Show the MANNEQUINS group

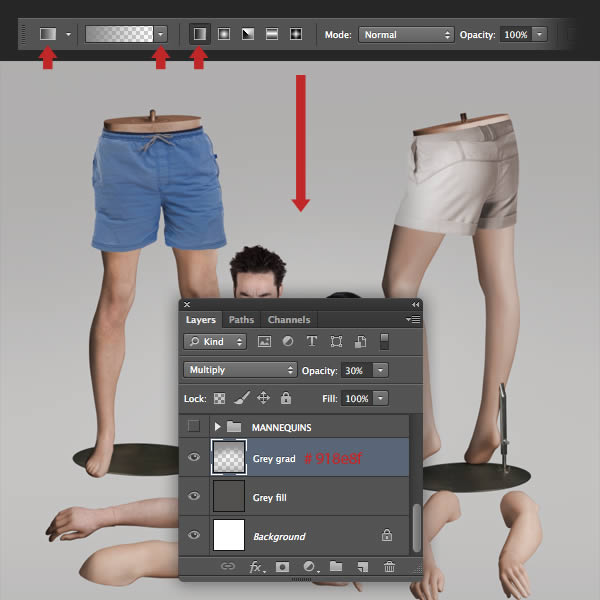(194, 426)
